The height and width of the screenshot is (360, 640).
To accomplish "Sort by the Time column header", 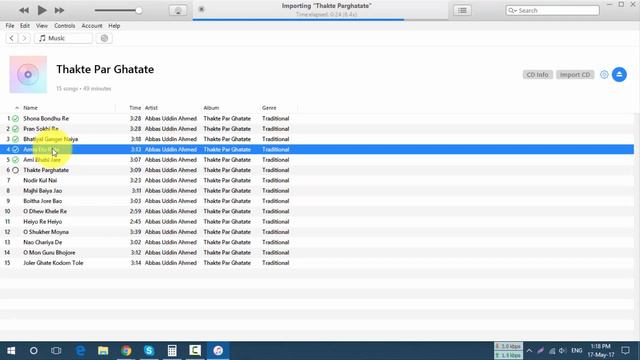I will [135, 108].
